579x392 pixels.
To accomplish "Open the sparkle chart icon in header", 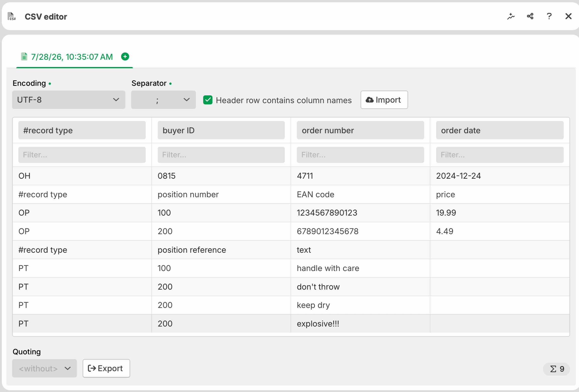I will click(x=511, y=17).
